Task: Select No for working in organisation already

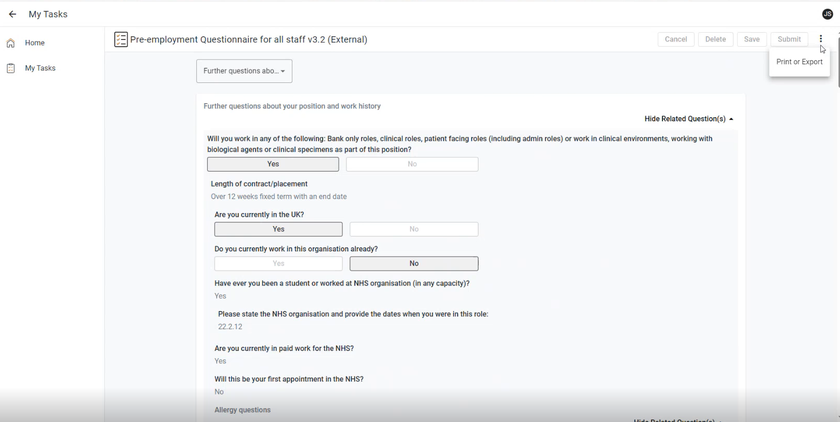Action: (414, 263)
